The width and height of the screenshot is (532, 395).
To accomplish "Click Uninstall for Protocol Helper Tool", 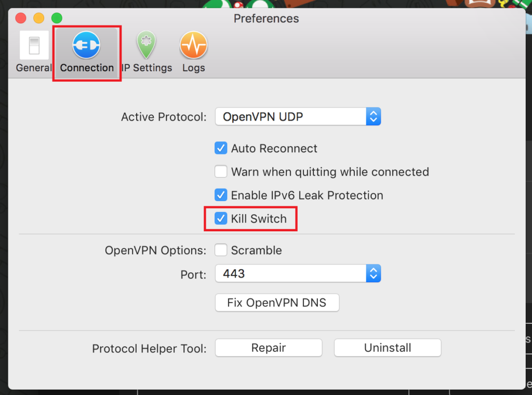I will click(x=388, y=348).
